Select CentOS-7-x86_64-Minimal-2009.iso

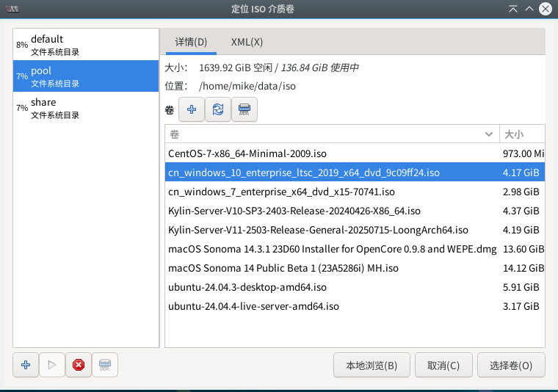click(x=355, y=153)
